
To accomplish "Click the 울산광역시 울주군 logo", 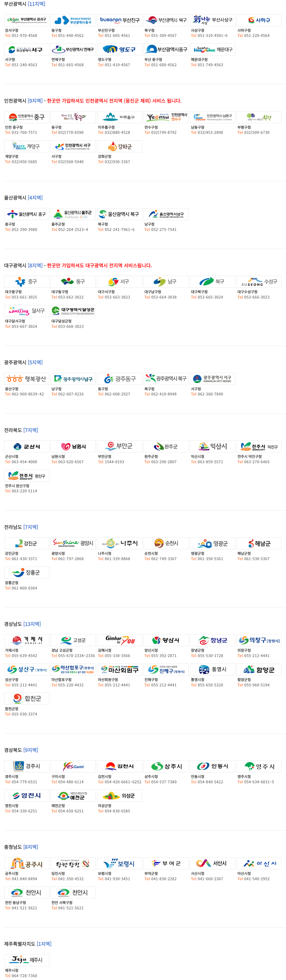I will click(x=73, y=214).
